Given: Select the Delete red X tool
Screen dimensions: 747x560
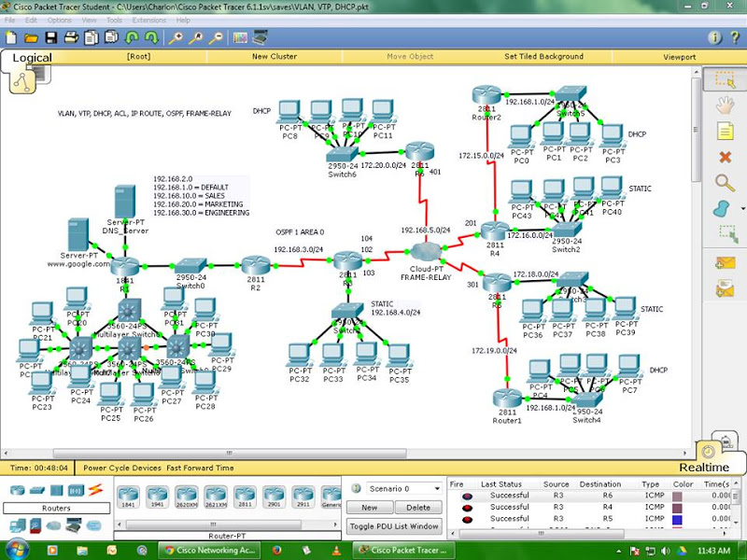Looking at the screenshot, I should (725, 157).
